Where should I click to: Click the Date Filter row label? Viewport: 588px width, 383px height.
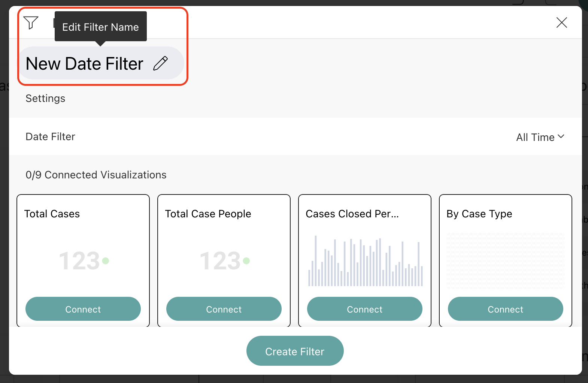[50, 136]
